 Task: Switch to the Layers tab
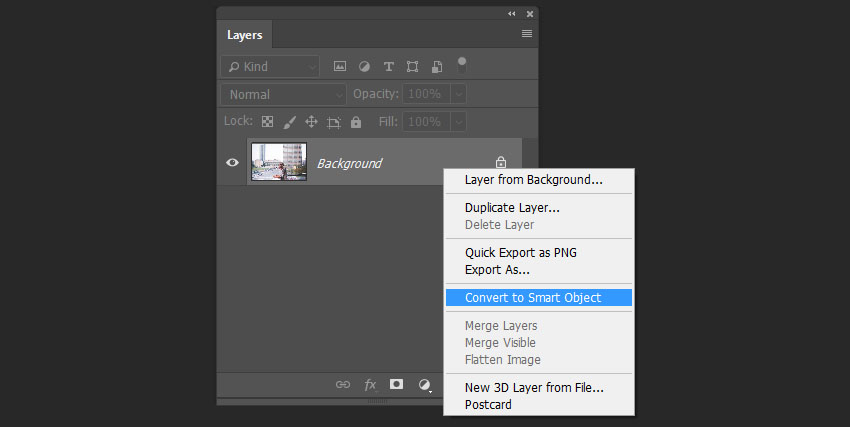coord(244,35)
